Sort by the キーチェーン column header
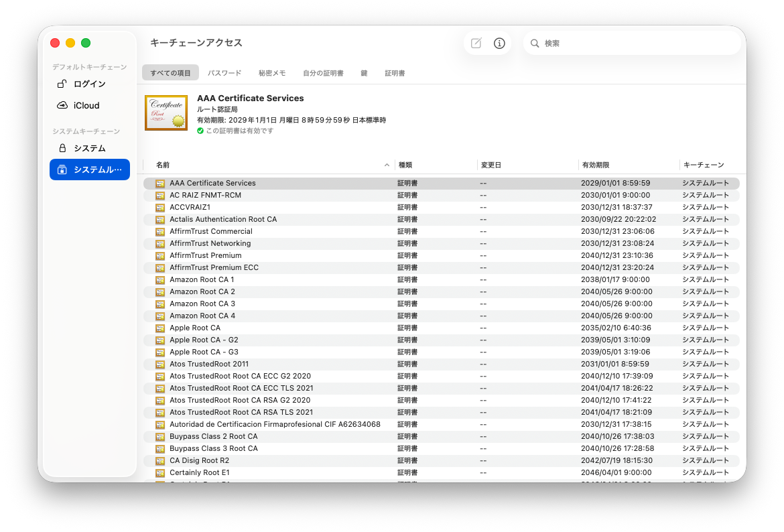 (x=704, y=165)
